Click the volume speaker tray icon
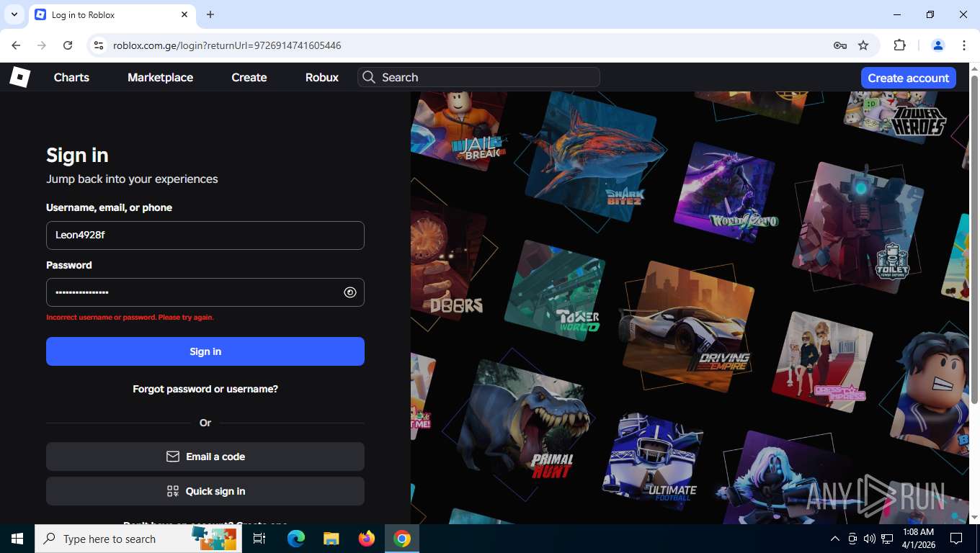 (x=870, y=539)
